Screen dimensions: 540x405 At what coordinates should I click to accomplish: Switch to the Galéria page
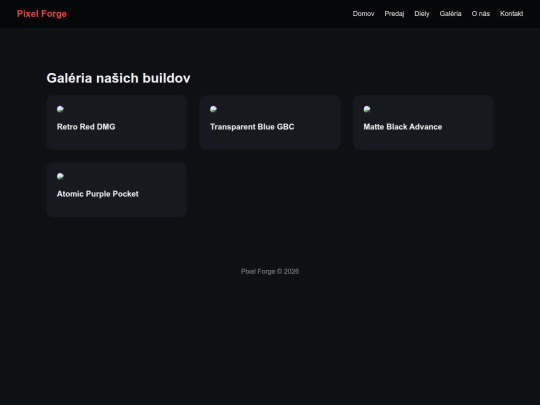coord(450,14)
